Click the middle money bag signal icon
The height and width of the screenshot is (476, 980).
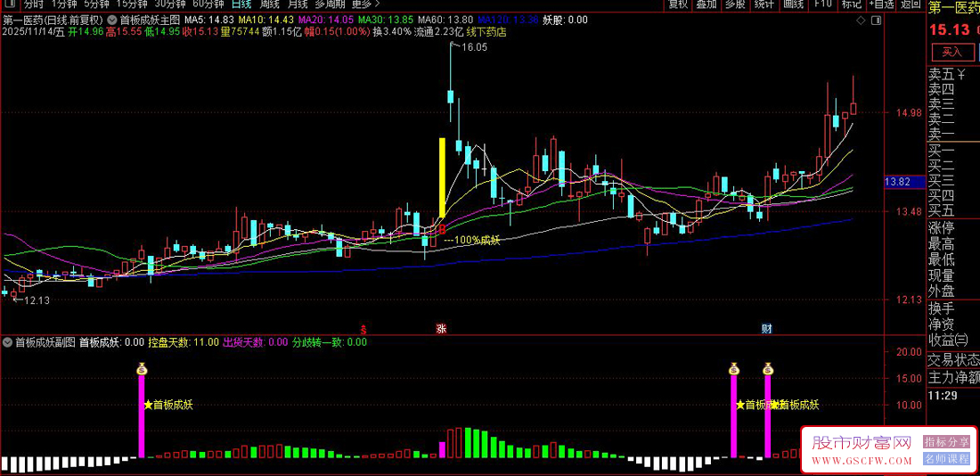point(734,369)
